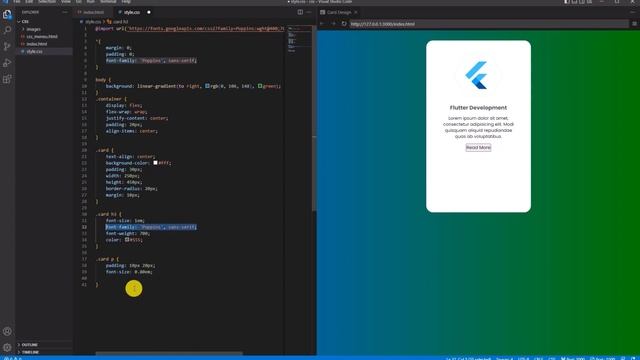This screenshot has height=360, width=640.
Task: Click the preview browser back arrow
Action: (322, 24)
